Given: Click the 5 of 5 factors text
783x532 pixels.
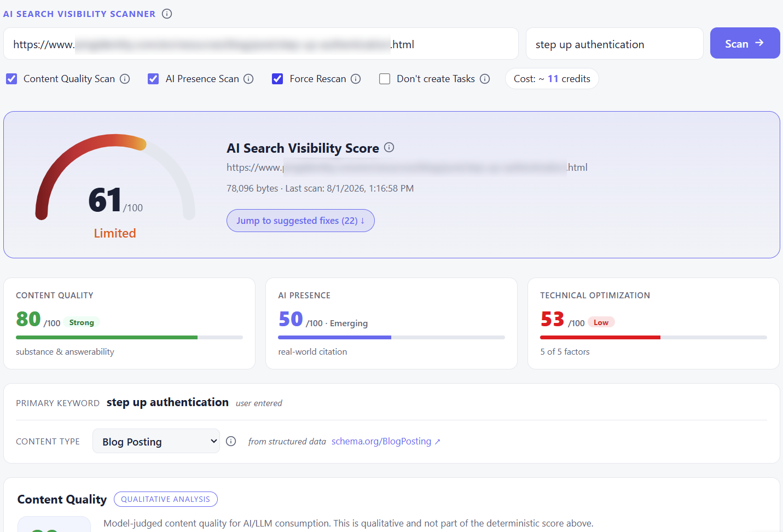Looking at the screenshot, I should (x=565, y=352).
